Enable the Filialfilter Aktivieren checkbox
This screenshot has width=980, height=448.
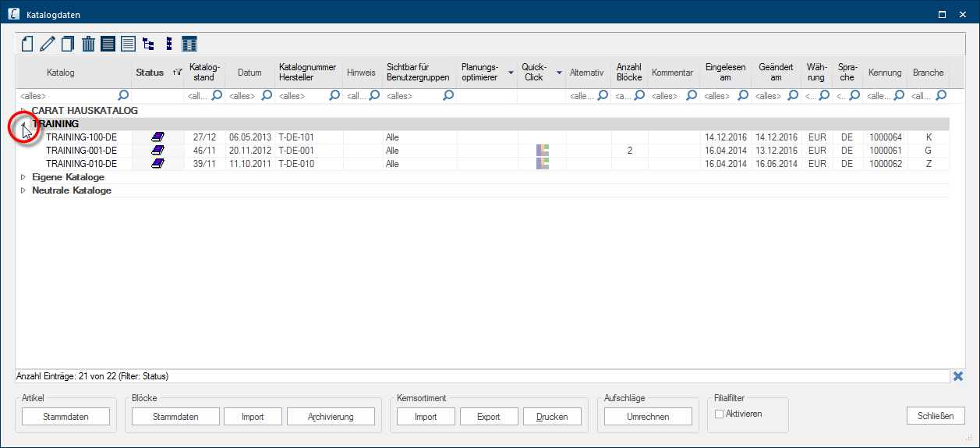pos(720,414)
